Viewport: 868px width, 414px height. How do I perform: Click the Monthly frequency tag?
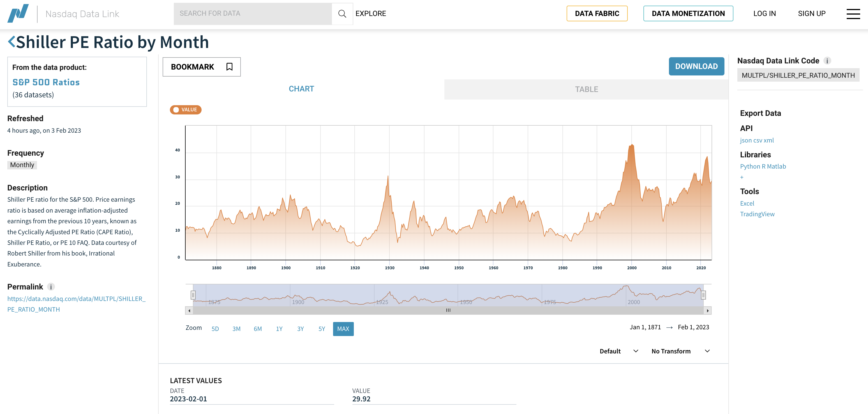coord(22,165)
